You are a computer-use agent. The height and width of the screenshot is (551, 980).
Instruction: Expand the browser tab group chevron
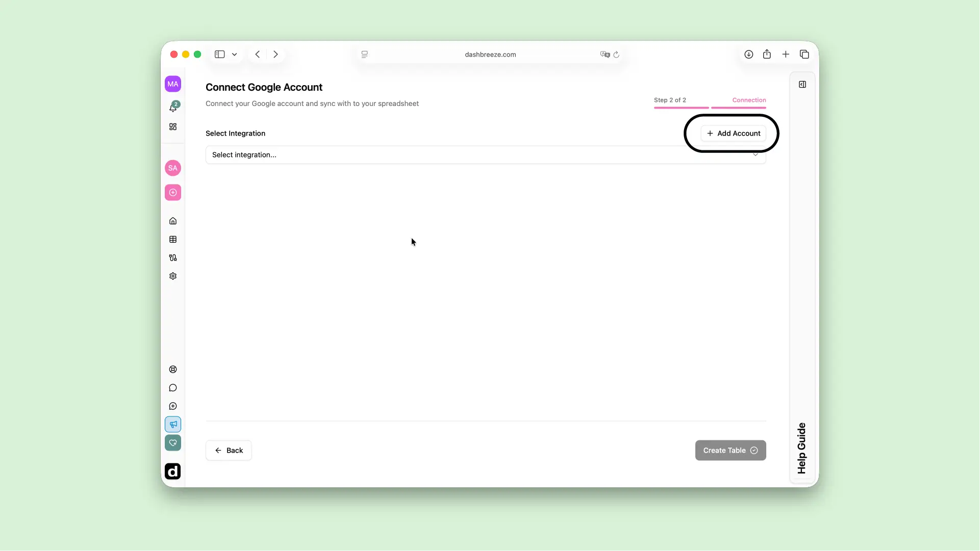pyautogui.click(x=235, y=55)
